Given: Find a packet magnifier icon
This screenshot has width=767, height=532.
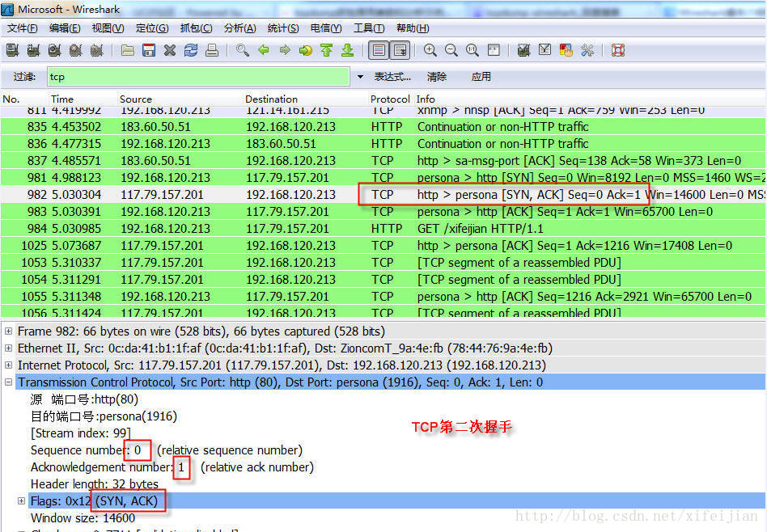Looking at the screenshot, I should pos(242,50).
